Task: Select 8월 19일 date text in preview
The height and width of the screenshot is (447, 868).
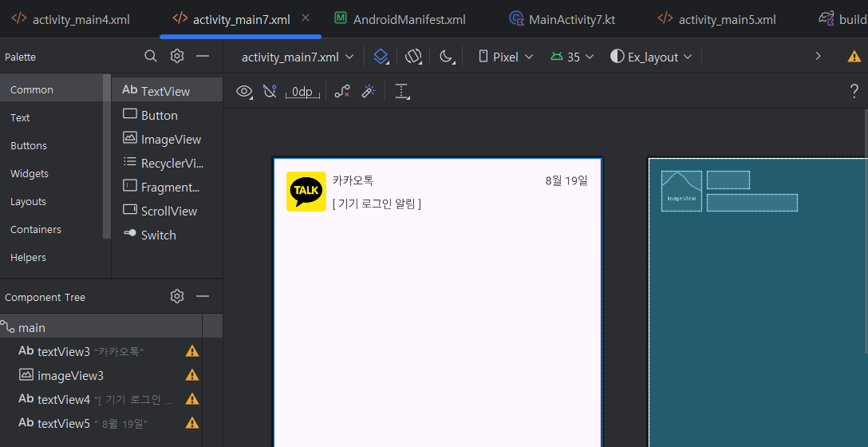Action: coord(566,180)
